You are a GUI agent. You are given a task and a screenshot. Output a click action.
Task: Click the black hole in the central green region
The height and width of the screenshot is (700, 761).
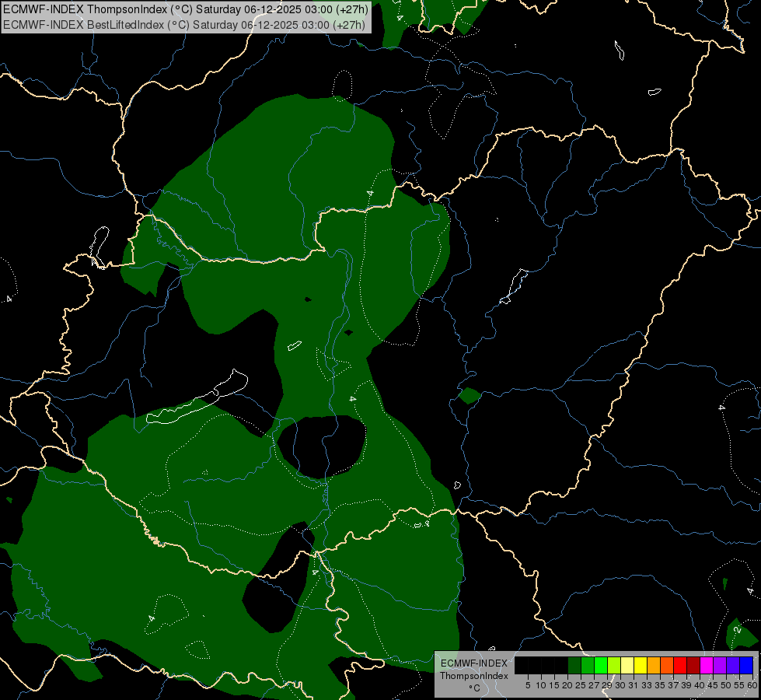pos(321,446)
